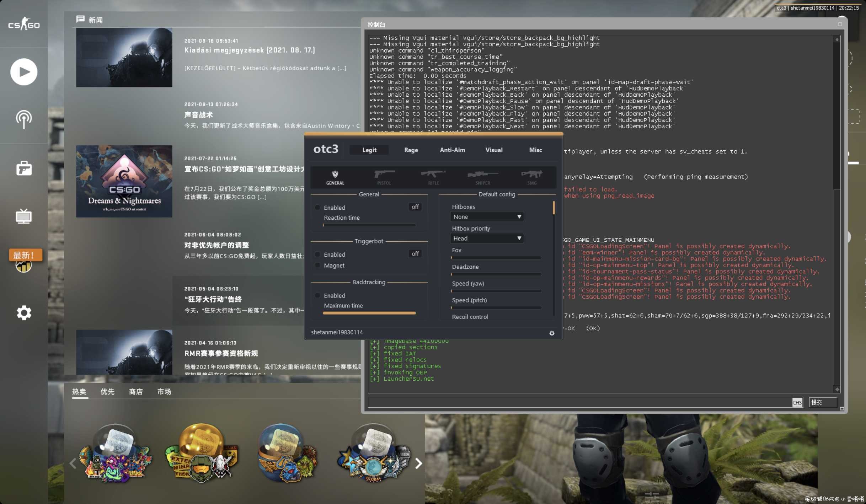Open news article 对非优先帐户的调整

[216, 245]
